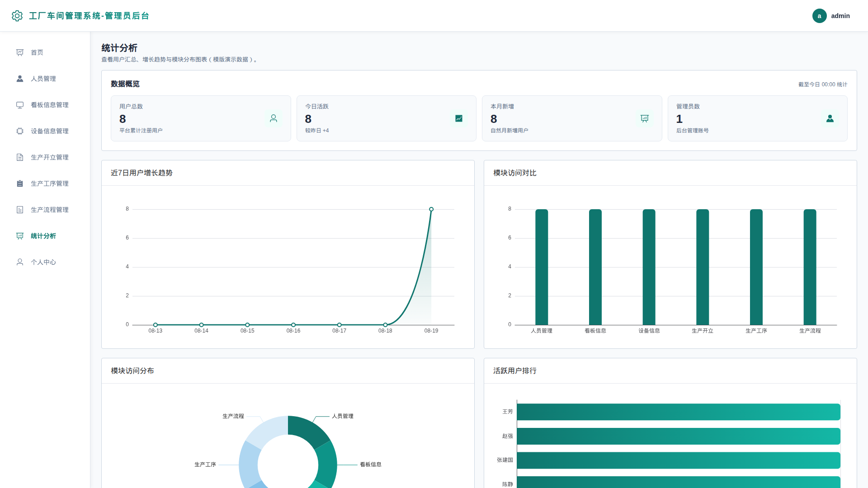The height and width of the screenshot is (488, 868).
Task: Click the gear logo icon in the header
Action: 17,16
